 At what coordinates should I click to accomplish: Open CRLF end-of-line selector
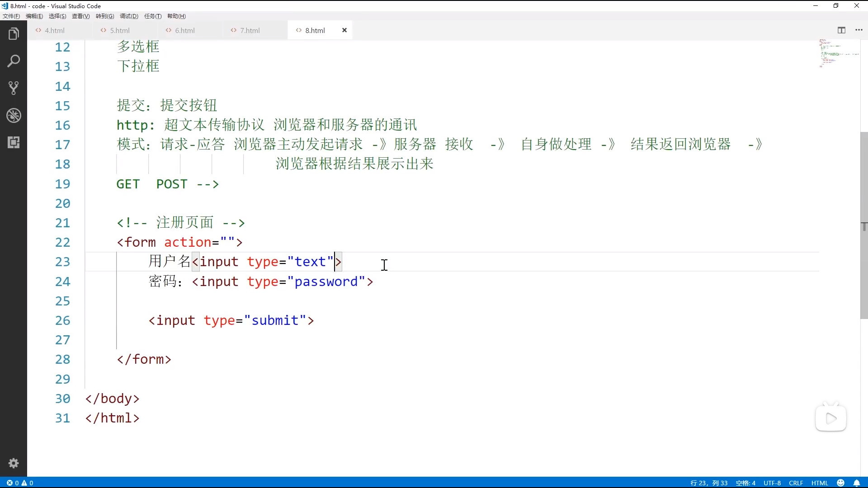(x=796, y=483)
